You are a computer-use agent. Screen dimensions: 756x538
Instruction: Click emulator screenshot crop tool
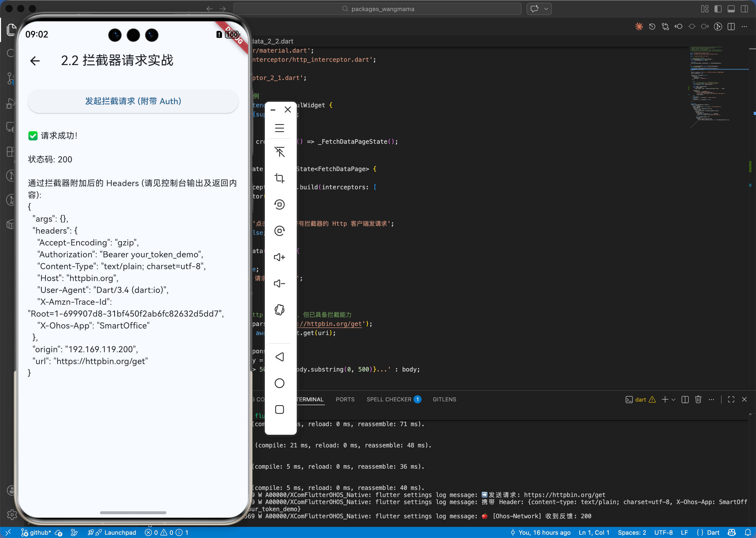click(280, 178)
